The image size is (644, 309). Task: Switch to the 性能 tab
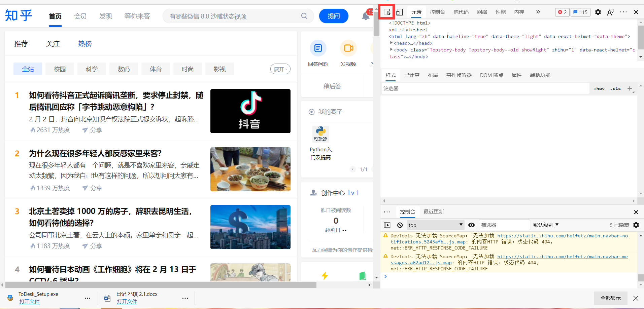(x=501, y=12)
